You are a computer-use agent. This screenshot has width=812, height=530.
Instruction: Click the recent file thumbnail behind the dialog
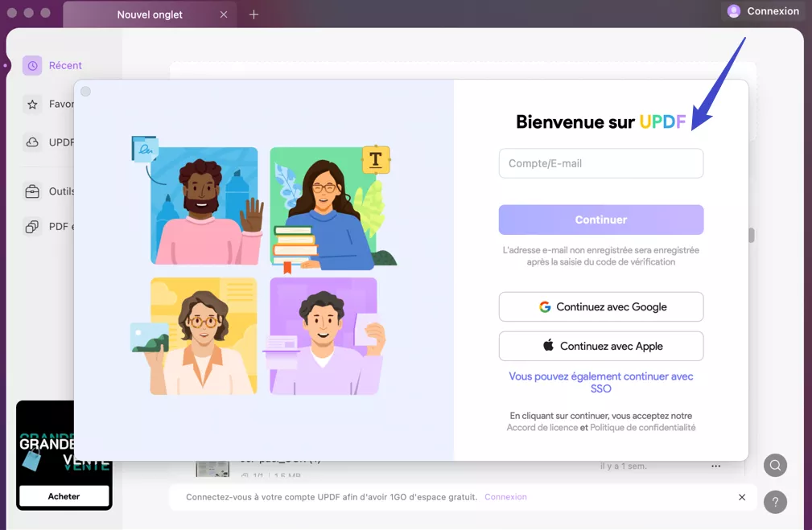coord(212,468)
